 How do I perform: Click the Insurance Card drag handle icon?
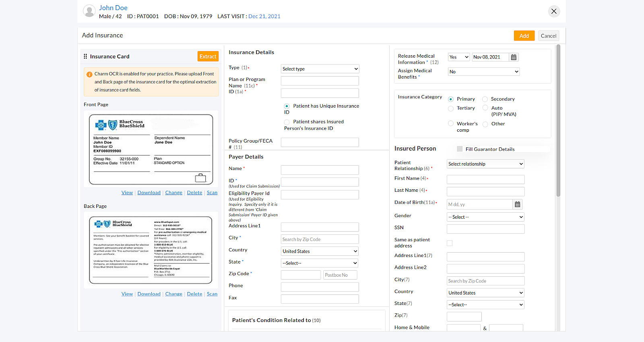85,56
